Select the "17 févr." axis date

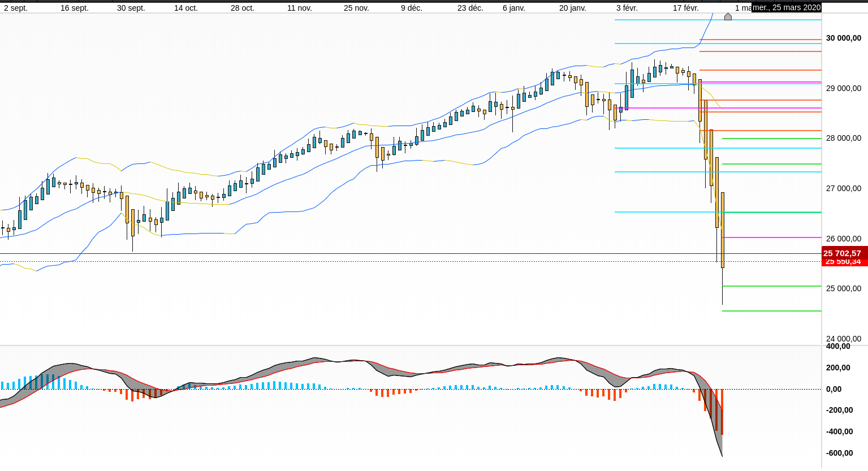(x=686, y=8)
